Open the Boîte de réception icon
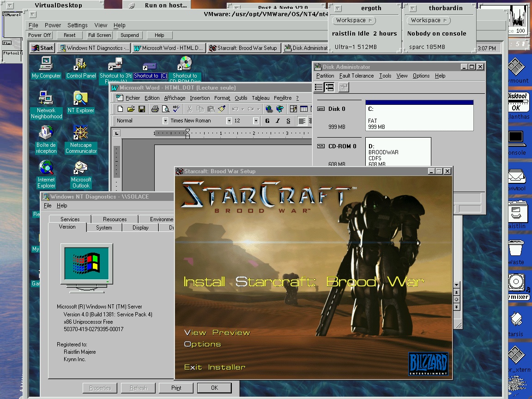 [46, 139]
